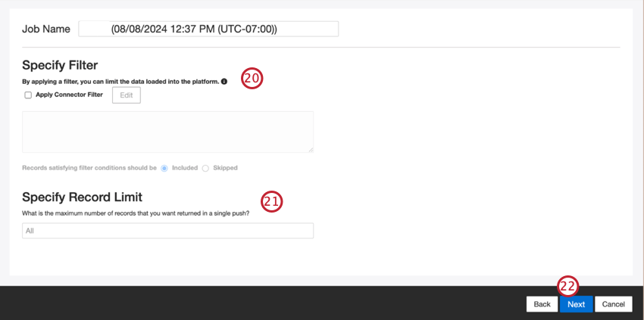
Task: Click the filter text area resize grip
Action: 311,150
